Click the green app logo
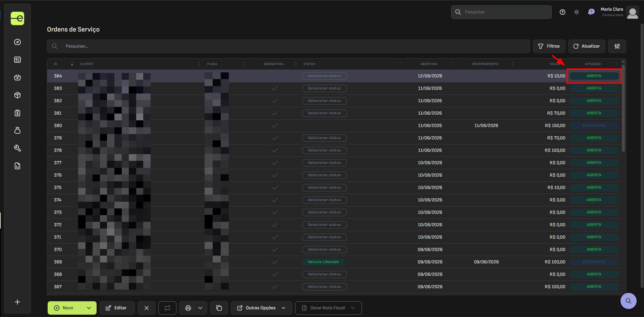 tap(17, 18)
